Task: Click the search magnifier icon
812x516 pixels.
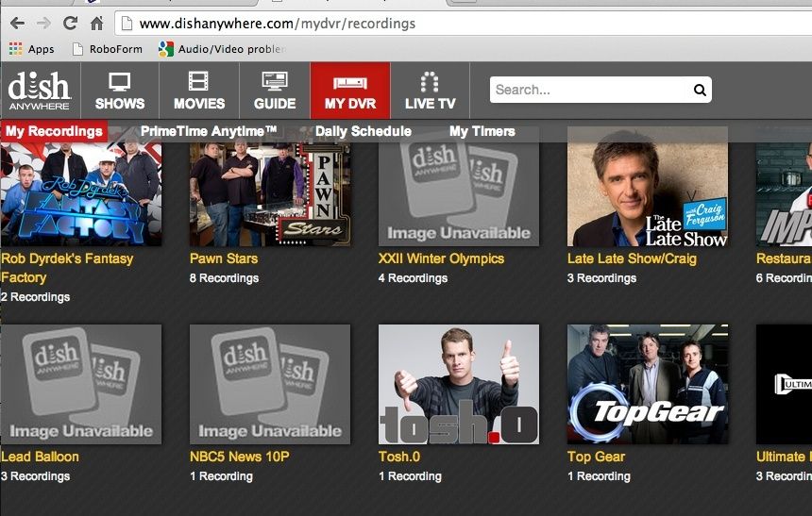Action: pos(700,90)
